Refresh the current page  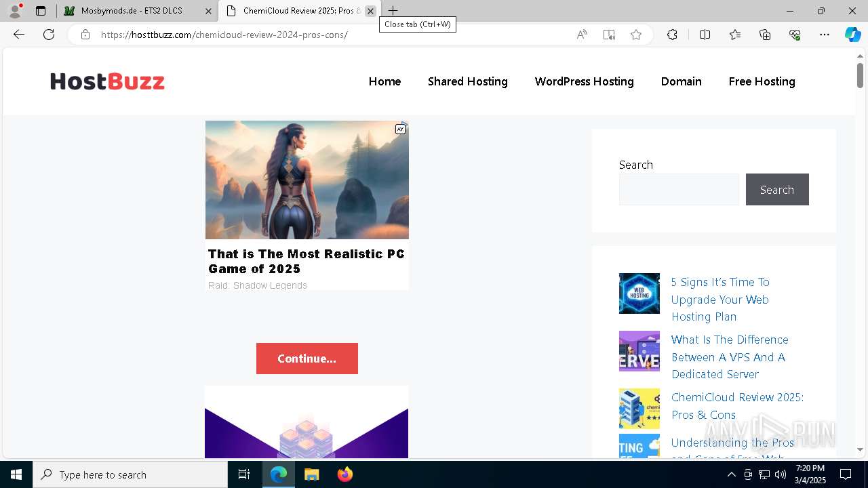(x=49, y=35)
